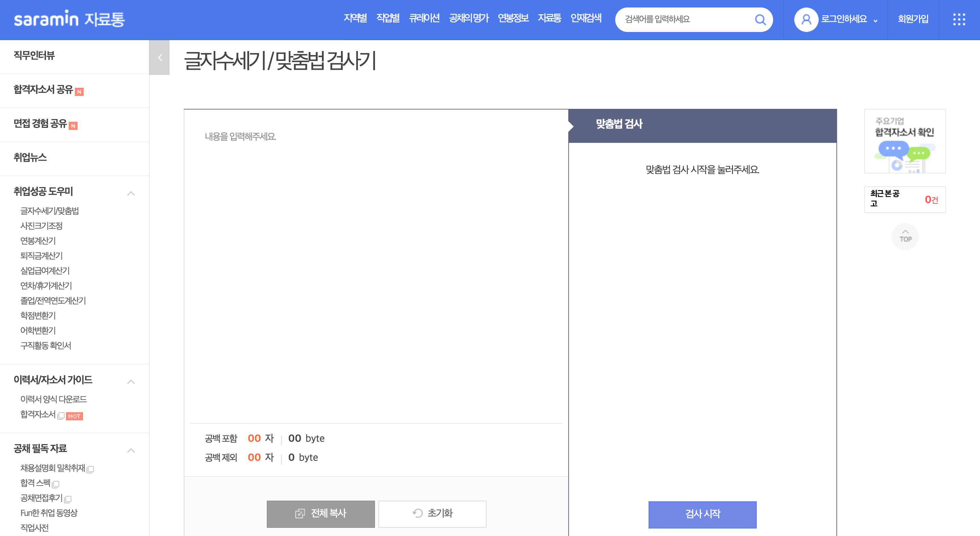Click the user profile avatar icon
This screenshot has height=536, width=980.
806,19
